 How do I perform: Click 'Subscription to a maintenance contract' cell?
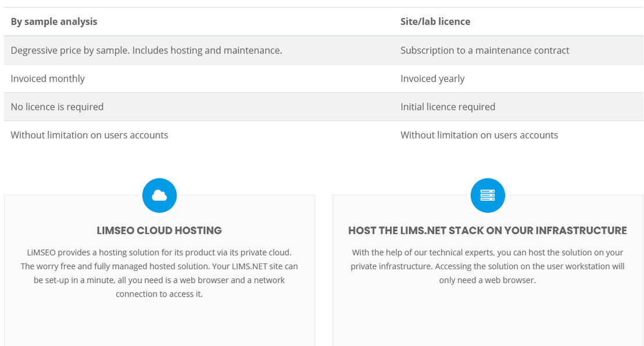(518, 50)
